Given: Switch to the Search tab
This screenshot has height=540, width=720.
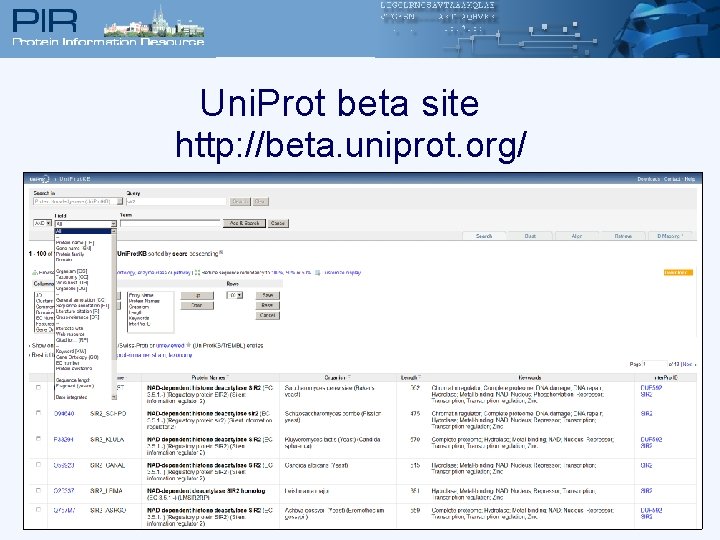Looking at the screenshot, I should click(484, 236).
